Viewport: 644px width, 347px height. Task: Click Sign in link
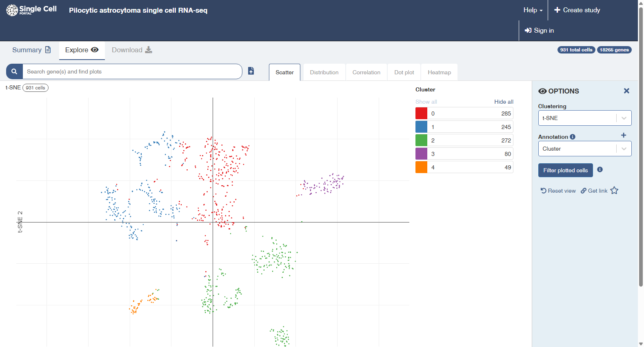pyautogui.click(x=539, y=31)
